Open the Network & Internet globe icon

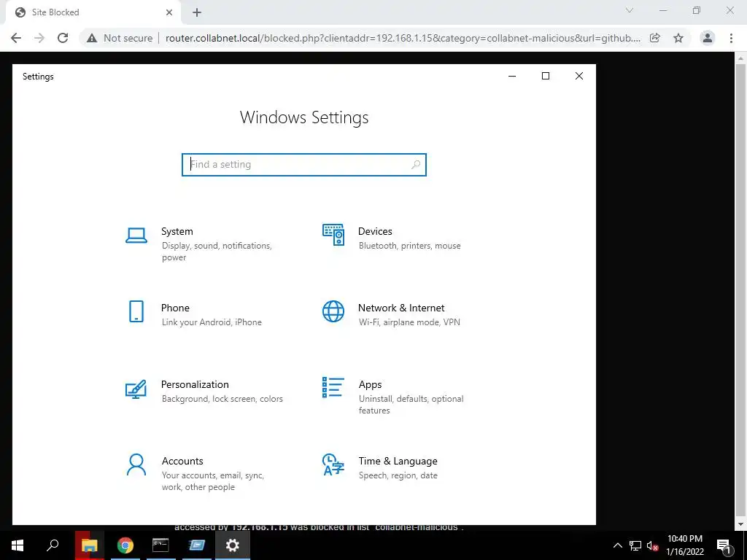[333, 311]
